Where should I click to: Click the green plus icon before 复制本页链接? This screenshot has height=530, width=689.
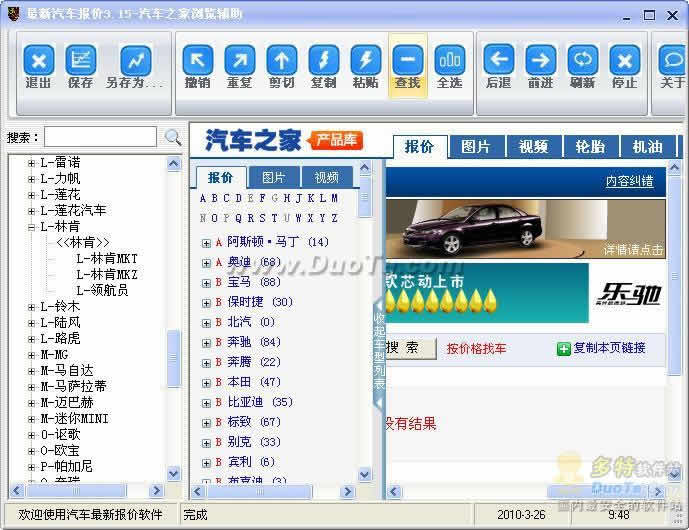[x=563, y=349]
